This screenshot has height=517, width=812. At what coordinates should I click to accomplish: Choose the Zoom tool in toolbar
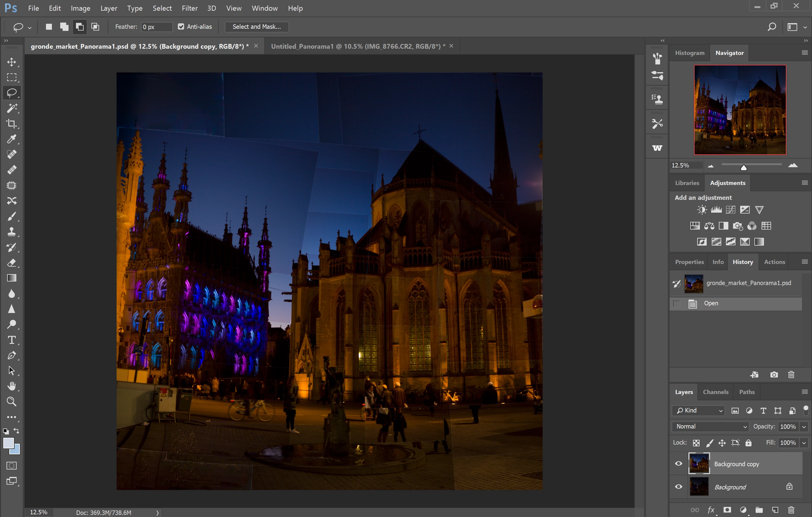coord(12,401)
